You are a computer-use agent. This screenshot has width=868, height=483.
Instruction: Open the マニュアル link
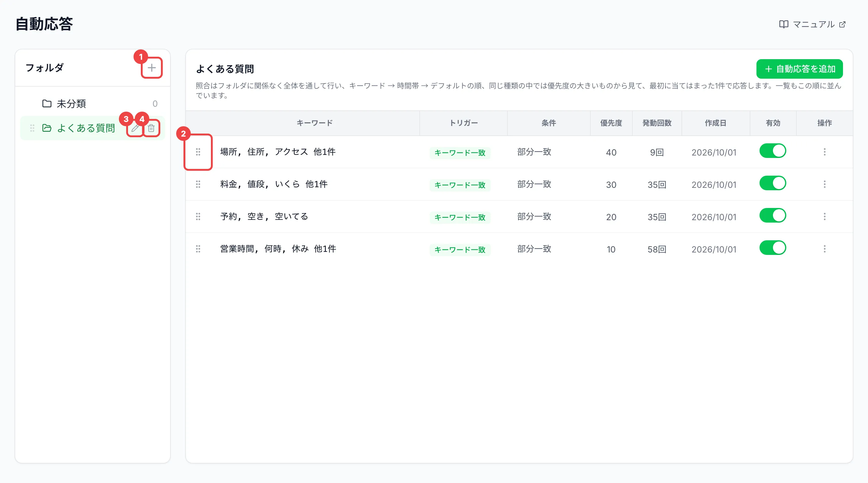pos(813,24)
